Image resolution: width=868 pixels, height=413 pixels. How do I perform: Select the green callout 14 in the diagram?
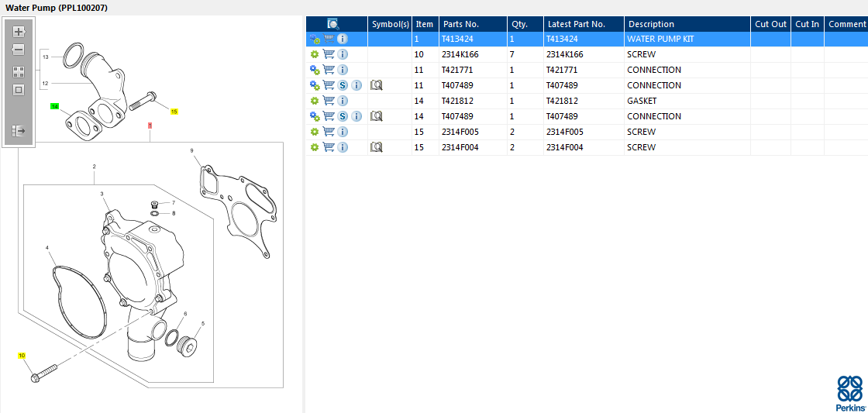[x=54, y=105]
